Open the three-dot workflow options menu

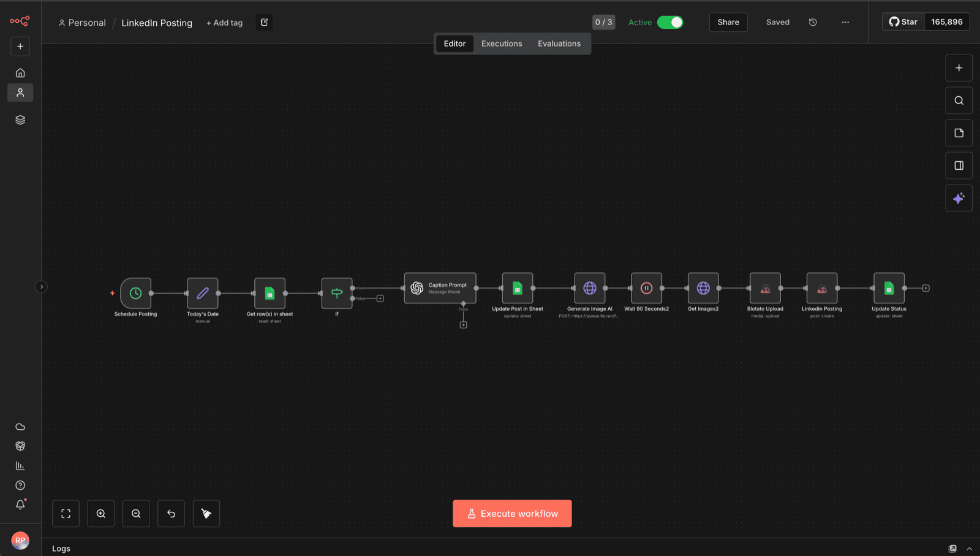(845, 22)
